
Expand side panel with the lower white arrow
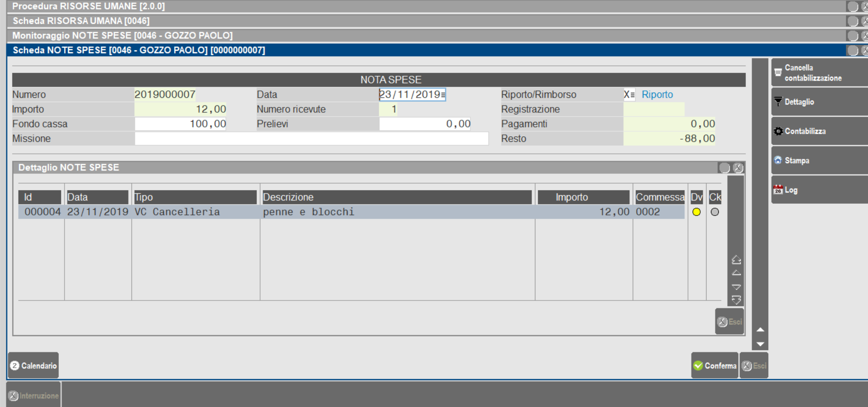click(x=760, y=344)
